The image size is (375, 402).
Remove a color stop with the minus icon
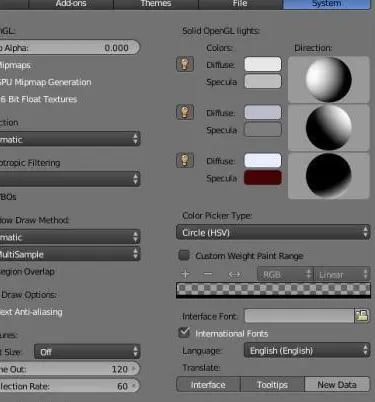pyautogui.click(x=208, y=274)
